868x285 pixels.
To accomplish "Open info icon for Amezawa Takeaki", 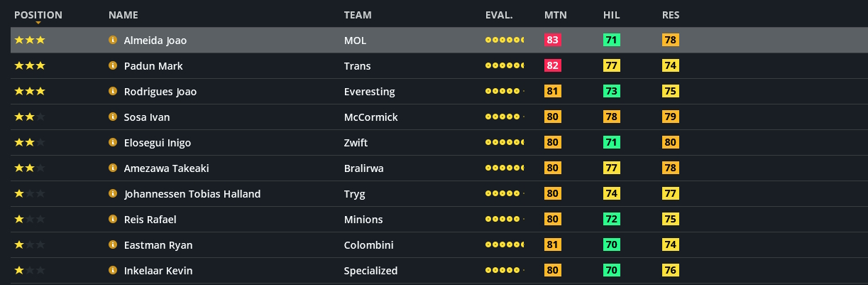I will click(x=112, y=168).
